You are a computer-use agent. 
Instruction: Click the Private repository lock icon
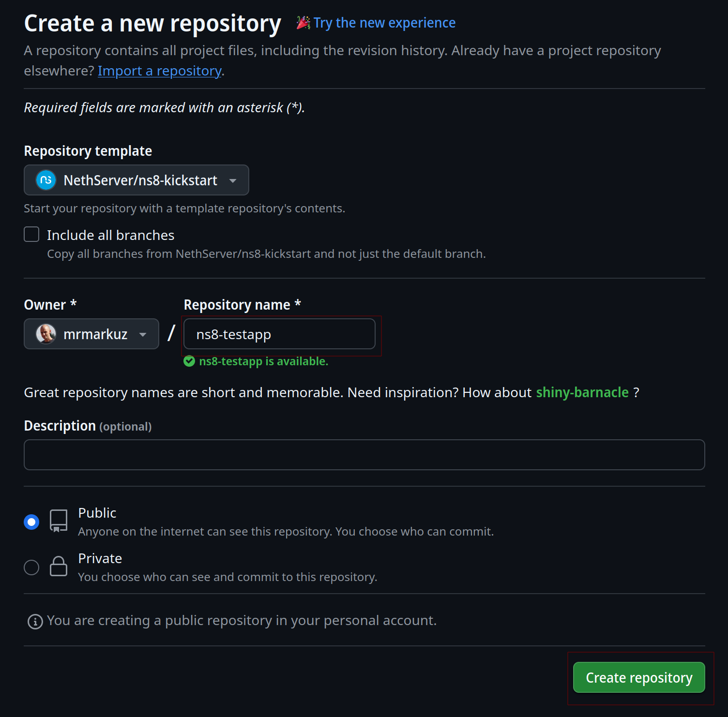[x=59, y=566]
